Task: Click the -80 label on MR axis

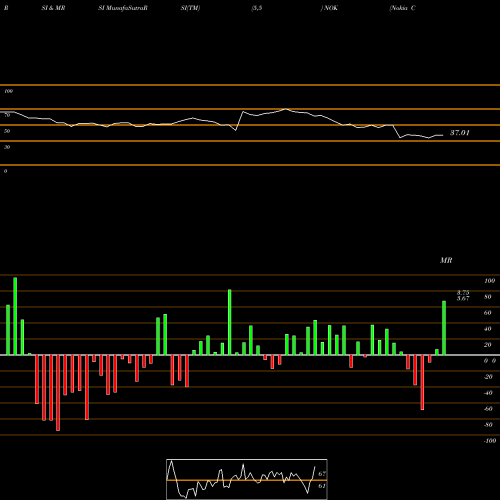Action: tap(488, 425)
